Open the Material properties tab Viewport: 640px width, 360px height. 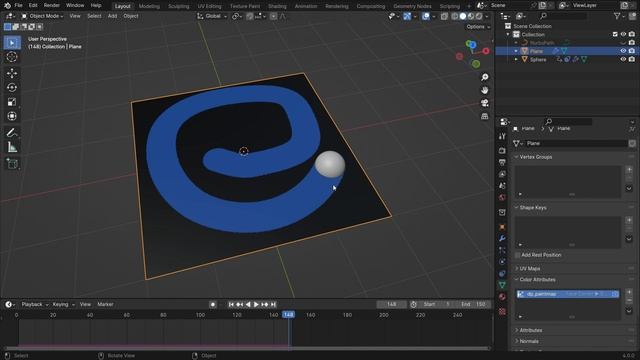[502, 297]
